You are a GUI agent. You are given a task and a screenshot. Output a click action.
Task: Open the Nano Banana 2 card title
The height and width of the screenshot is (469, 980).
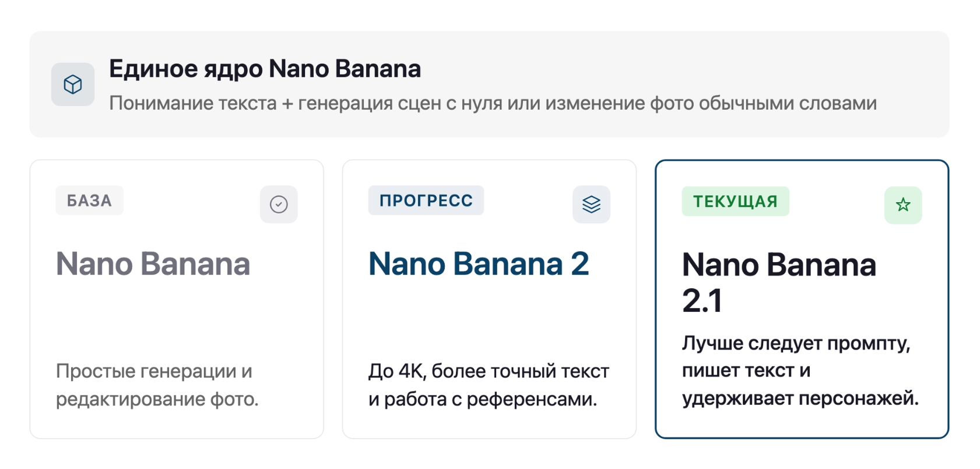coord(479,264)
